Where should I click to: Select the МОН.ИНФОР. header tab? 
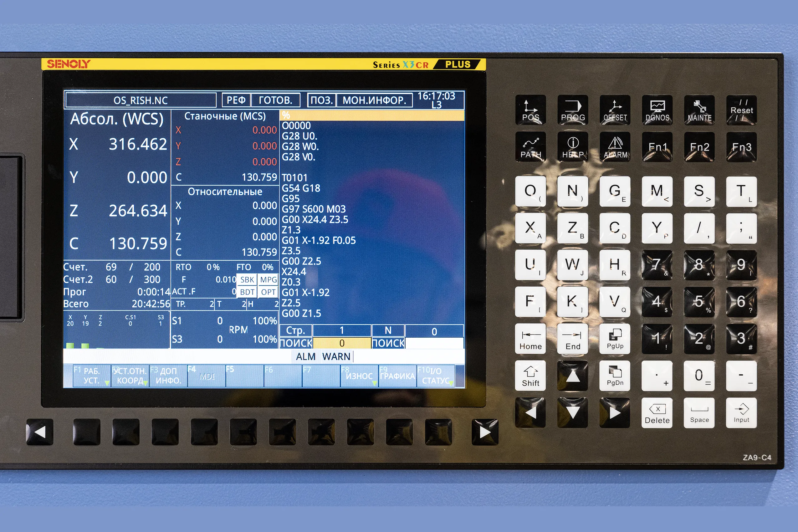(374, 100)
